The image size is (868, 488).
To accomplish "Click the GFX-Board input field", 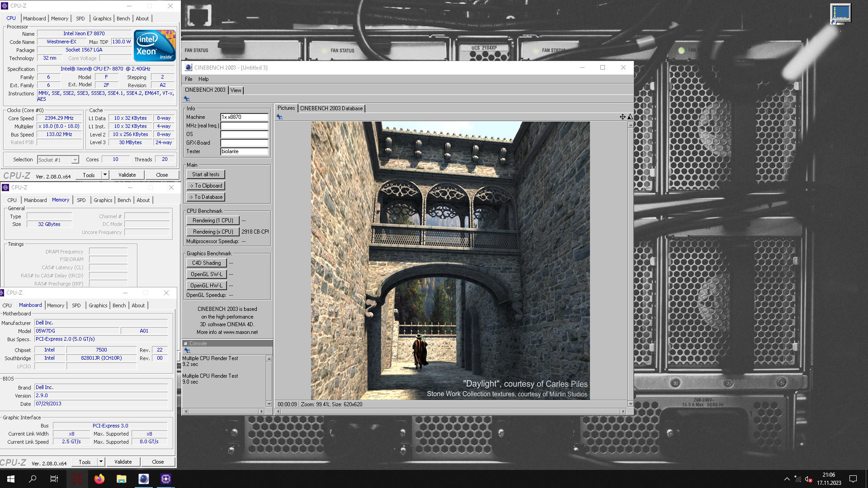I will point(244,143).
